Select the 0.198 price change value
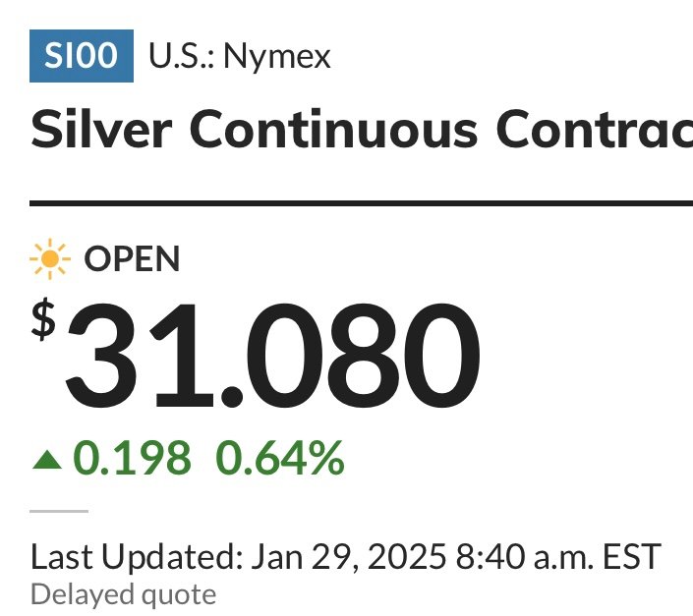693x616 pixels. 132,459
